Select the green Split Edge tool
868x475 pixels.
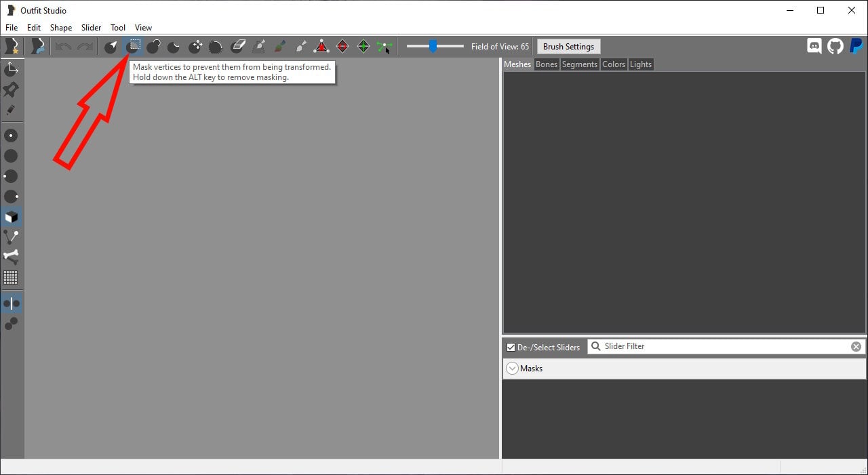click(363, 47)
